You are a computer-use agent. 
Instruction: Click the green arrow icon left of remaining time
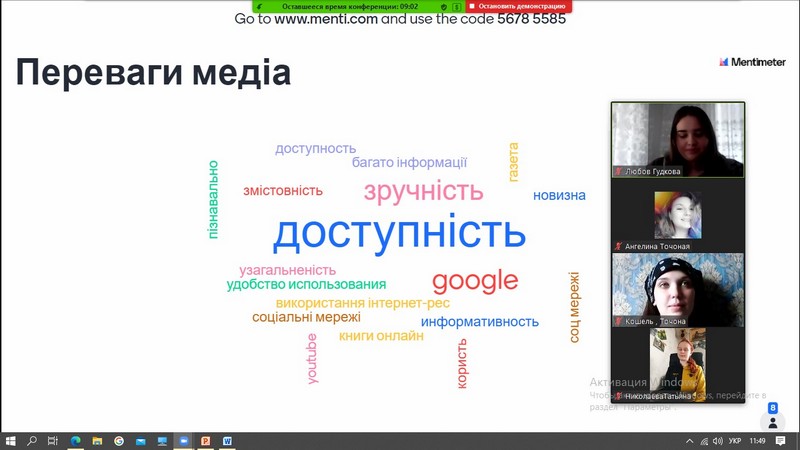260,7
